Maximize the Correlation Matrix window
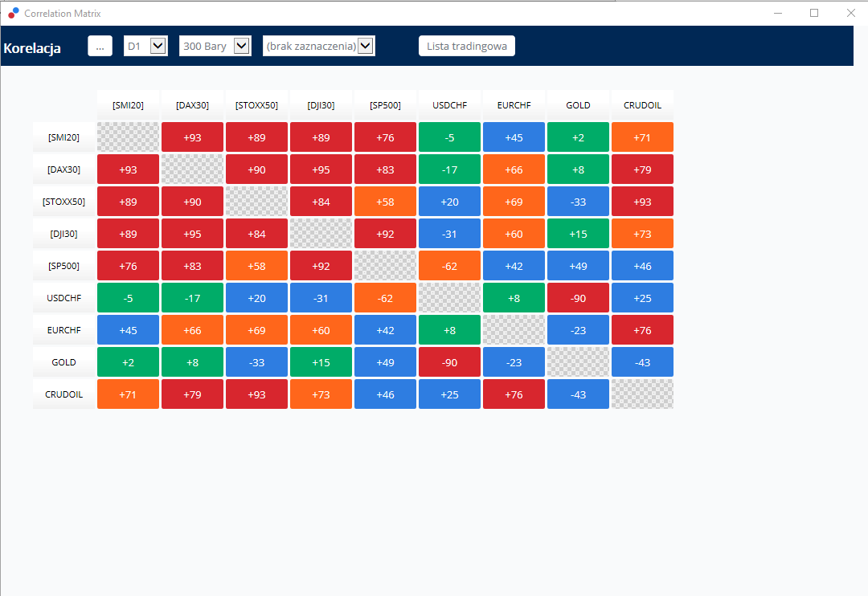Screen dimensions: 868x596 click(x=813, y=13)
